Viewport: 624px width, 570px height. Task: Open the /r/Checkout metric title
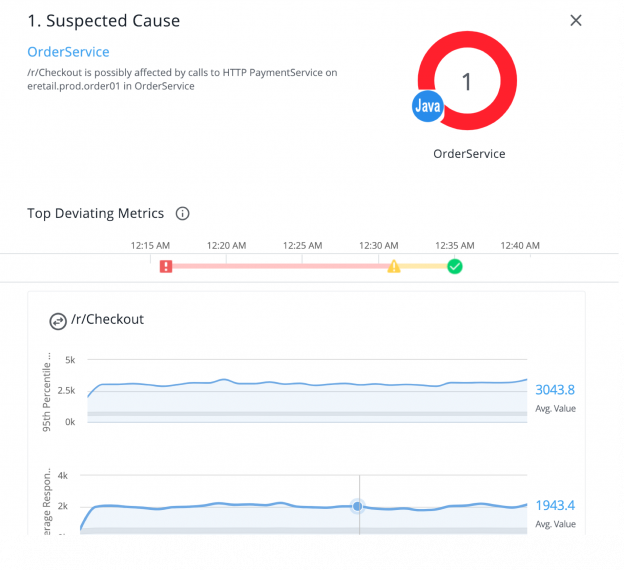[x=107, y=320]
